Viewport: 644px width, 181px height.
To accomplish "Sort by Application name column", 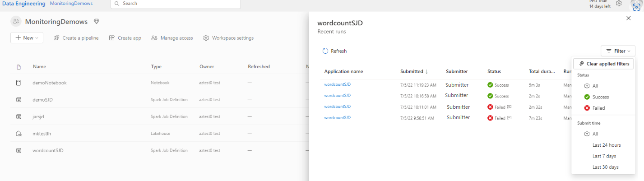I will click(x=343, y=71).
